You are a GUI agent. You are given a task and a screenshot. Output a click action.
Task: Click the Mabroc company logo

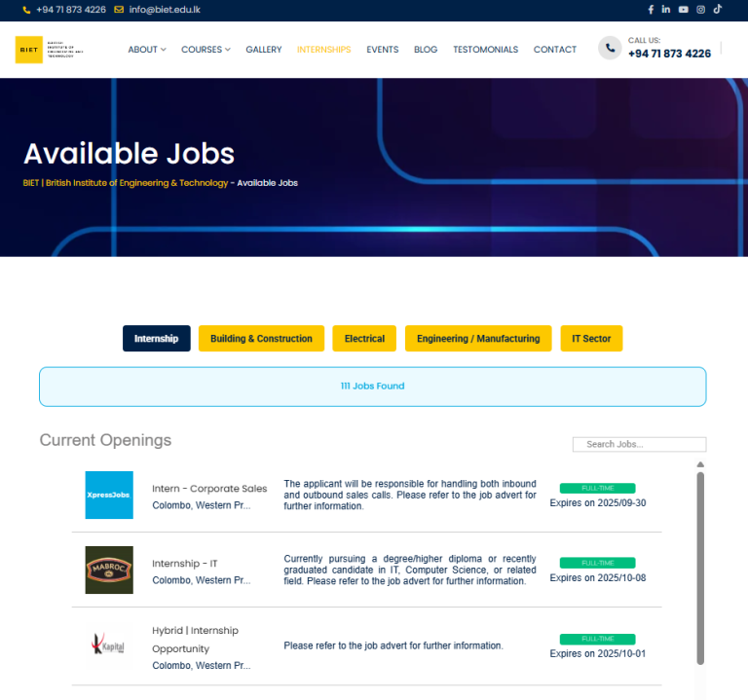tap(109, 571)
